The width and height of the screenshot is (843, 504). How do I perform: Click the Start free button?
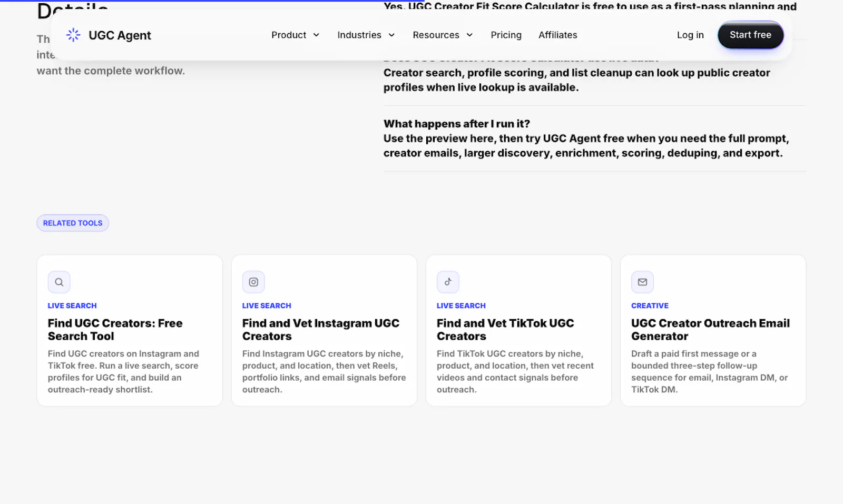pyautogui.click(x=750, y=35)
